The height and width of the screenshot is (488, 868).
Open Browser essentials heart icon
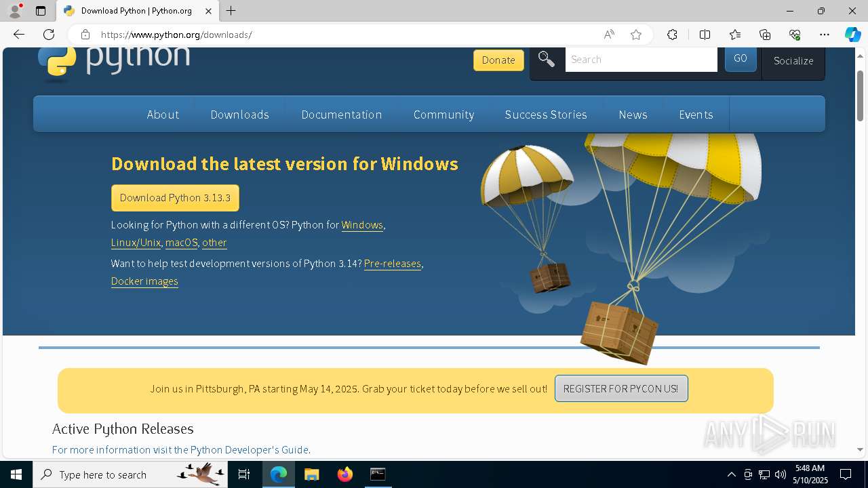(x=795, y=35)
